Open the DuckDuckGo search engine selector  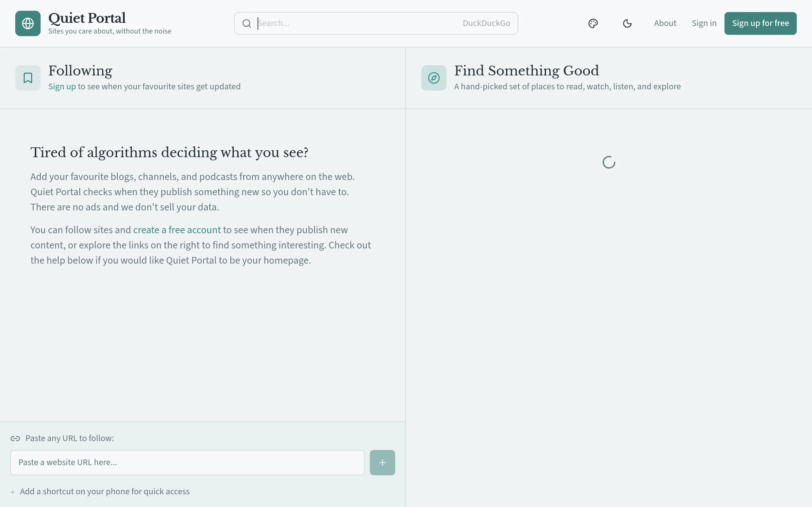click(486, 23)
